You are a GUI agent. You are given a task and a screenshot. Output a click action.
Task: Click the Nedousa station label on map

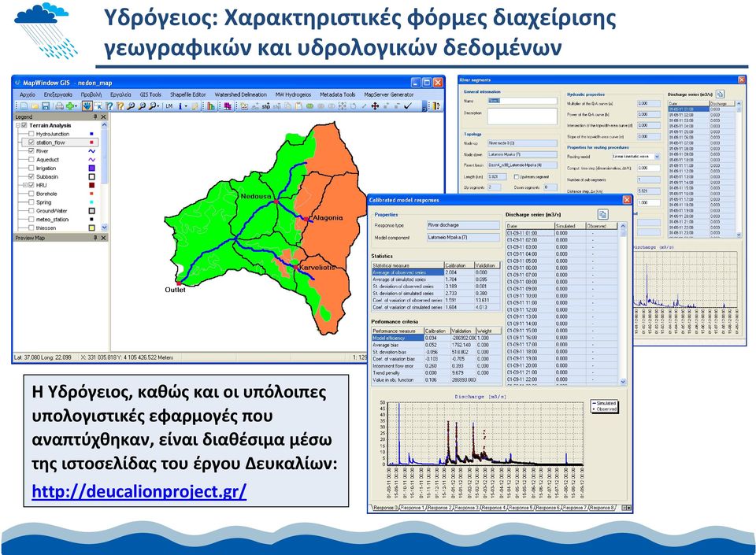pyautogui.click(x=255, y=196)
